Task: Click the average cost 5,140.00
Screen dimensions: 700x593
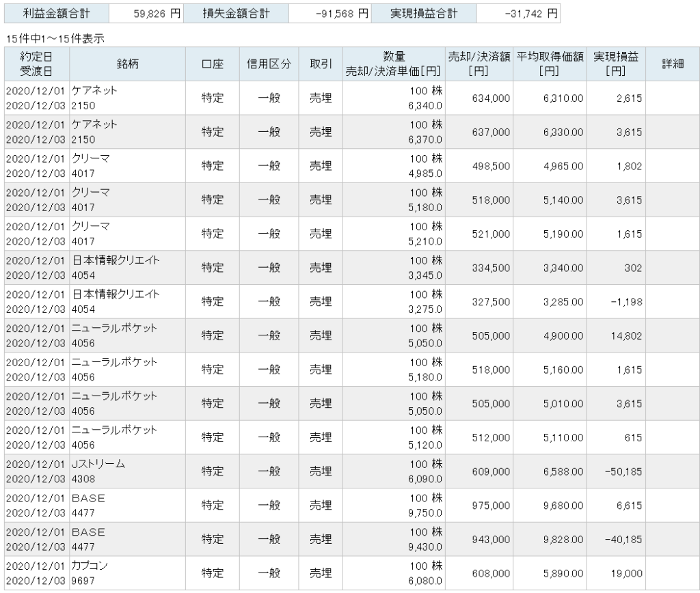Action: pyautogui.click(x=563, y=200)
